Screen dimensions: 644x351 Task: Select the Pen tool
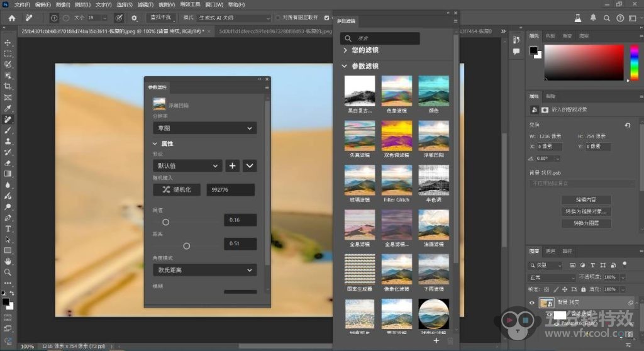pyautogui.click(x=8, y=218)
